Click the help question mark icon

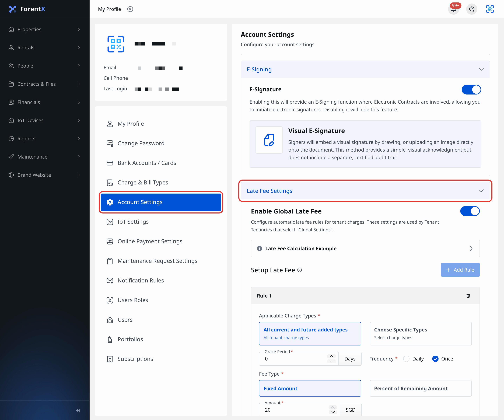point(472,9)
